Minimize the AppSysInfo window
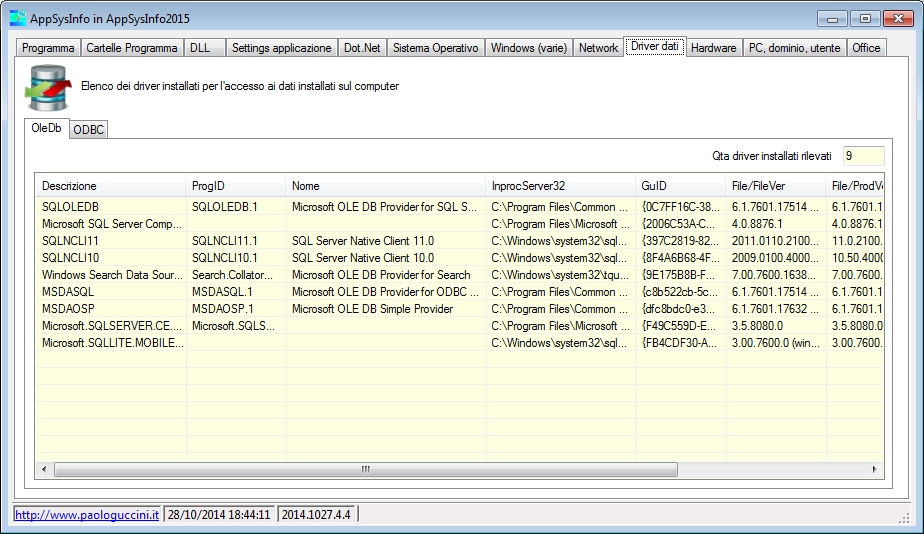 (833, 19)
